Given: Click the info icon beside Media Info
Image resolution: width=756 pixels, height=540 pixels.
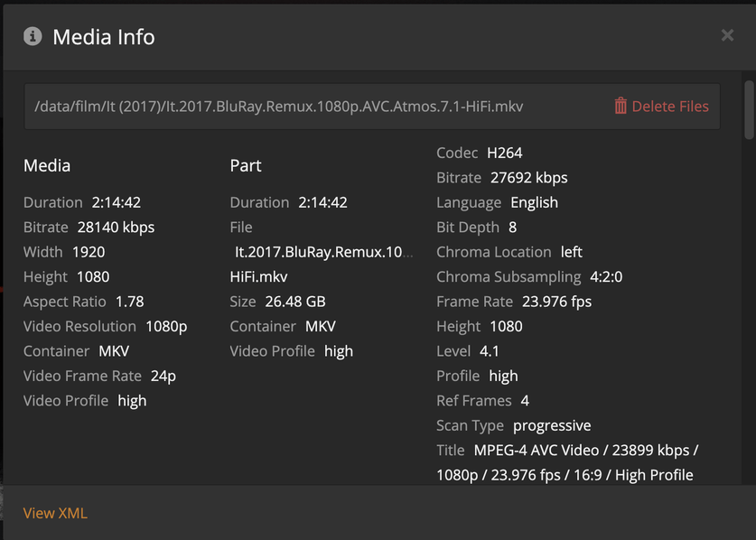Looking at the screenshot, I should pyautogui.click(x=33, y=36).
